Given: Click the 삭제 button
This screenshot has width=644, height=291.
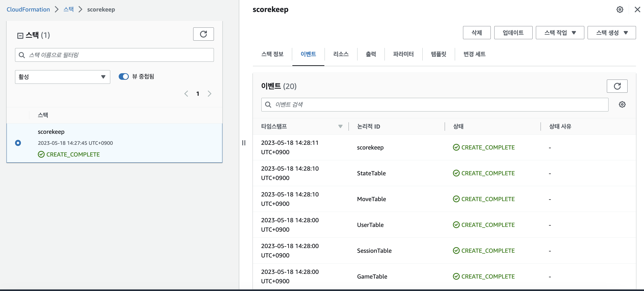Looking at the screenshot, I should pos(476,33).
